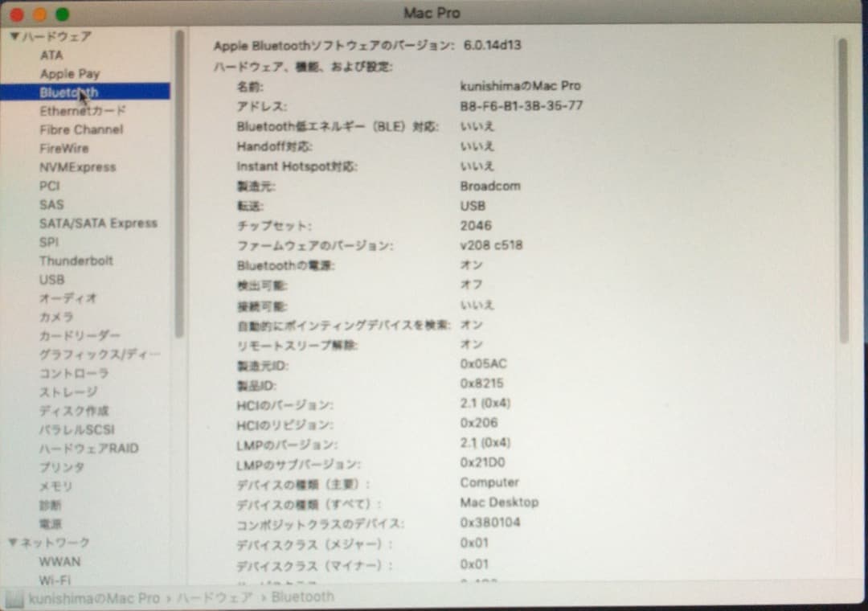Select ATA in the hardware sidebar

(x=51, y=55)
